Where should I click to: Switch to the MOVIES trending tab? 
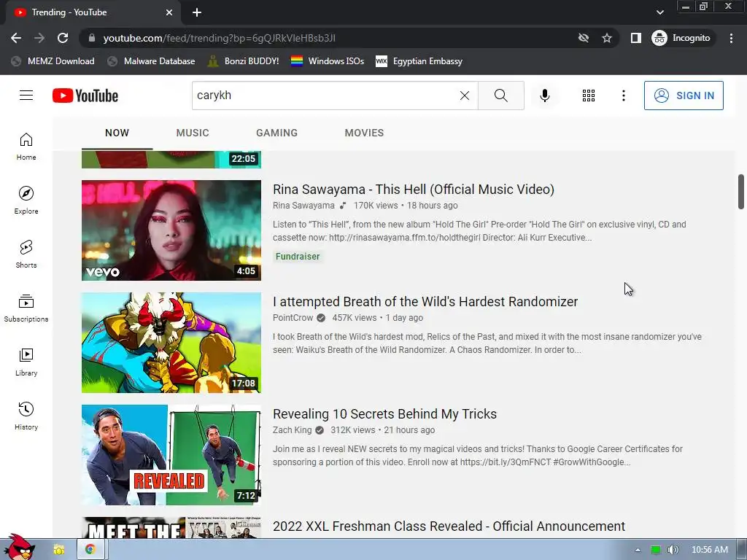click(365, 133)
